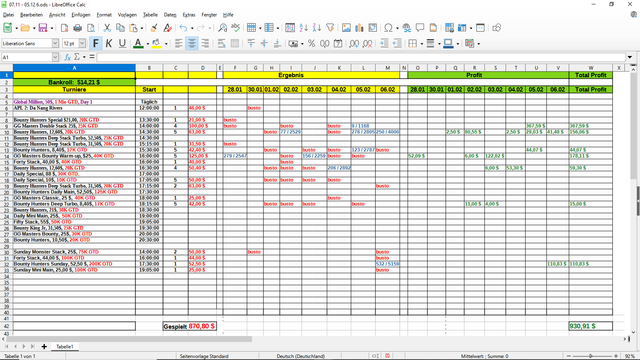Image resolution: width=640 pixels, height=360 pixels.
Task: Select the Tabelle1 sheet tab
Action: tap(64, 347)
